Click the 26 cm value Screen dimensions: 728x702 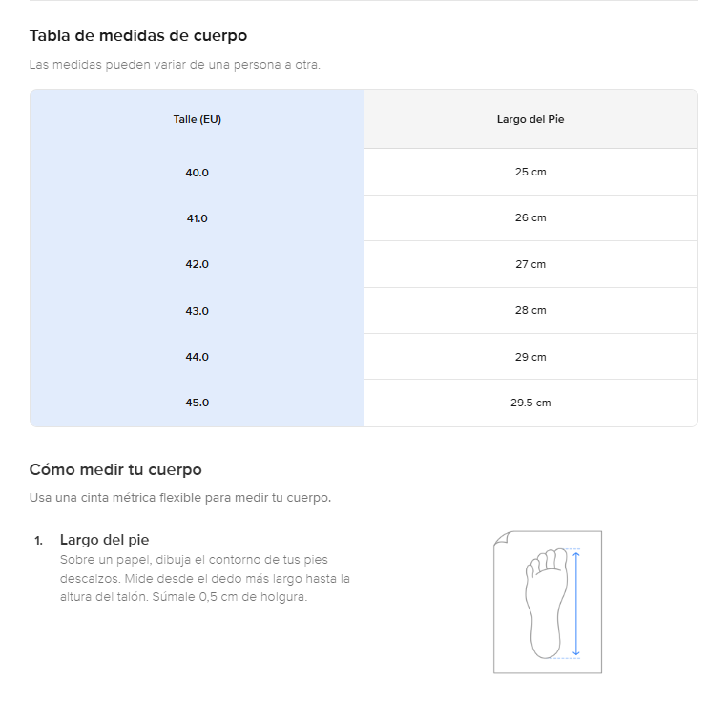[x=530, y=217]
